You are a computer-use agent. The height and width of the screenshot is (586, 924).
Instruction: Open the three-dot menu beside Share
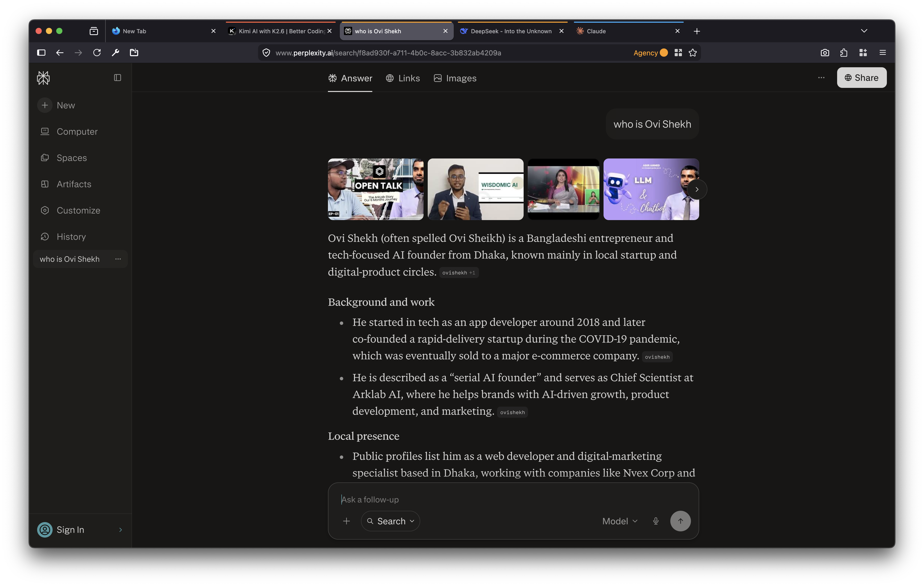tap(821, 78)
